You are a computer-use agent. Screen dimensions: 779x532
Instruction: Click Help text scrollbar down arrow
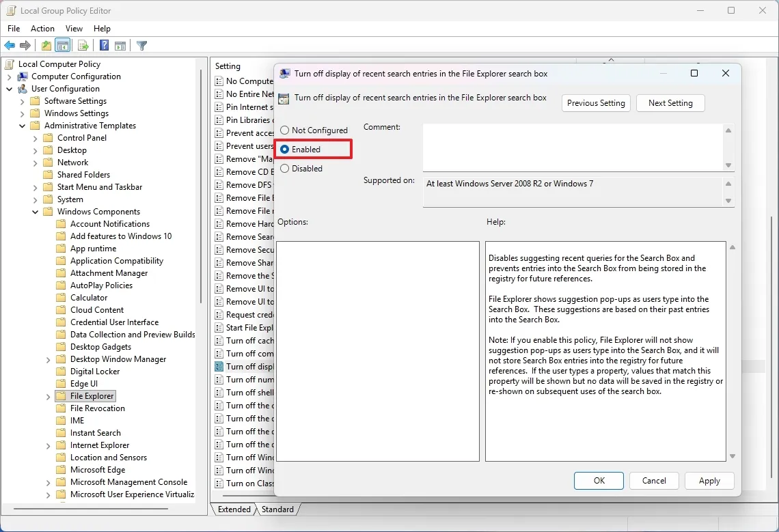(x=732, y=456)
